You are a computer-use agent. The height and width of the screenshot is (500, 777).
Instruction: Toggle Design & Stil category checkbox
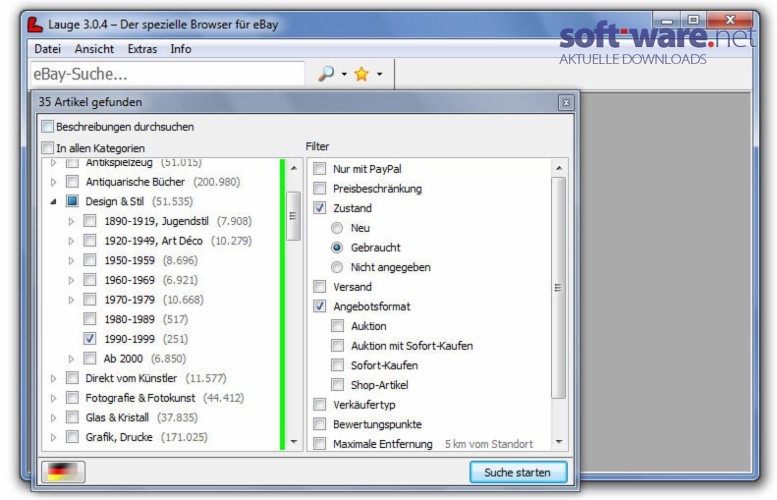(x=72, y=201)
